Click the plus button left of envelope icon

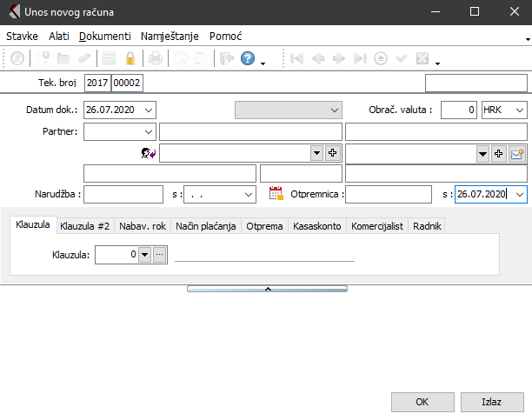click(499, 153)
